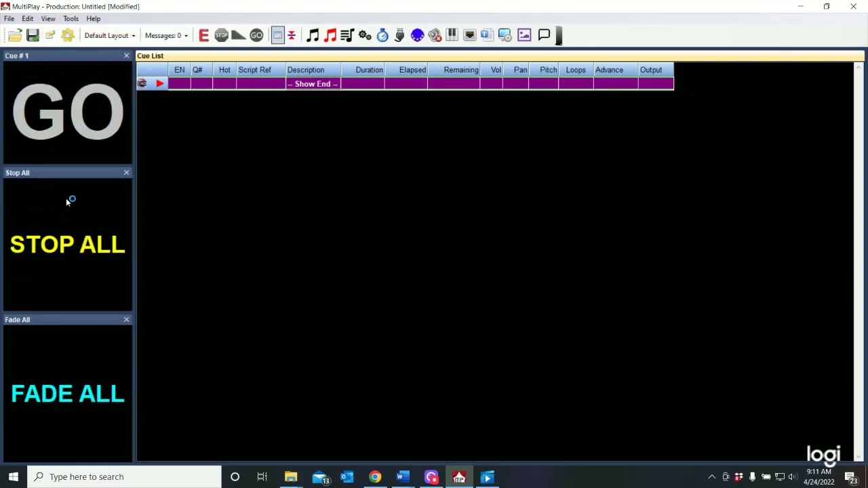Viewport: 868px width, 488px height.
Task: Add image cue with picture icon
Action: (x=524, y=35)
